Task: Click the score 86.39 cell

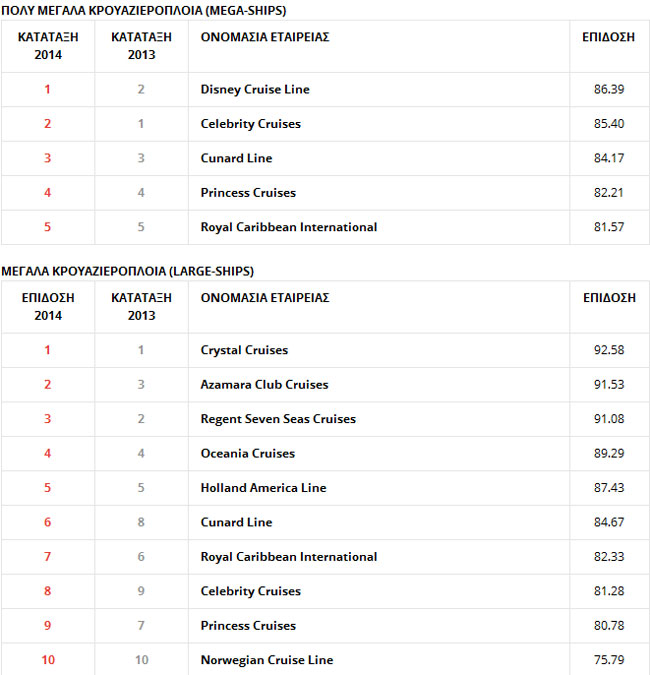Action: tap(609, 89)
